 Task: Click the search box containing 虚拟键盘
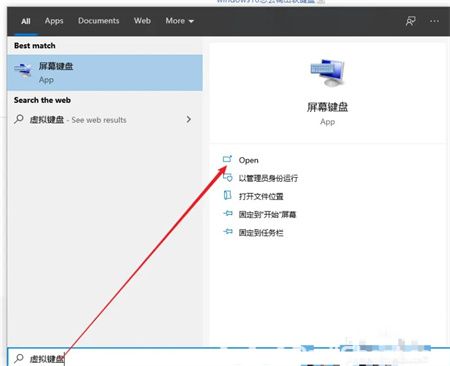pos(228,358)
